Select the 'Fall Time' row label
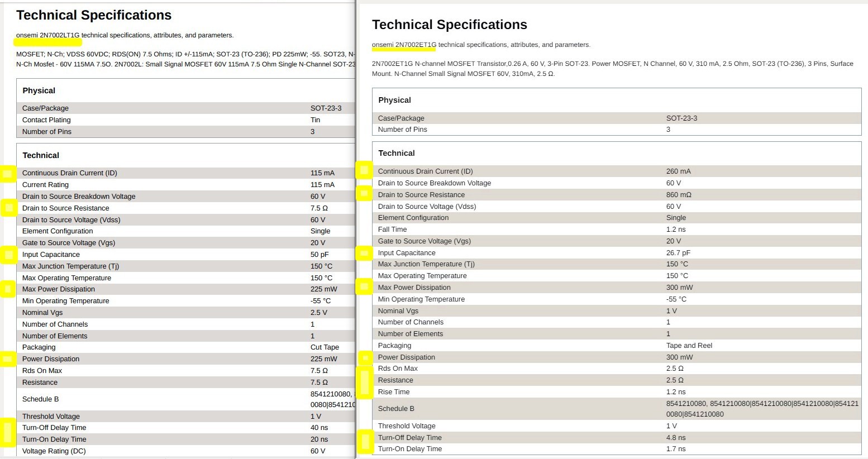This screenshot has width=868, height=459. point(392,230)
